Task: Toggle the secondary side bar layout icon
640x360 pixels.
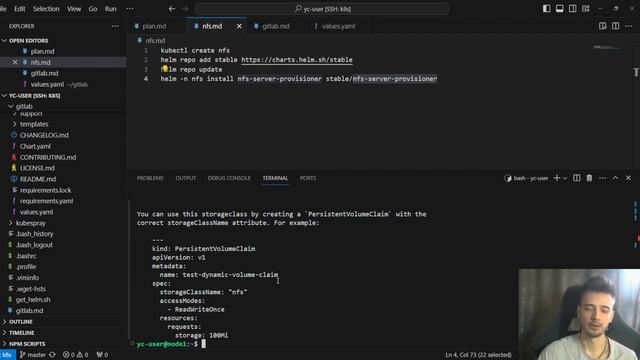Action: (x=573, y=9)
